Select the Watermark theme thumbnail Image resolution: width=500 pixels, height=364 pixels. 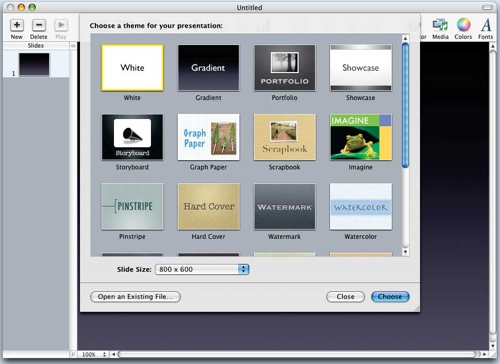pyautogui.click(x=284, y=206)
